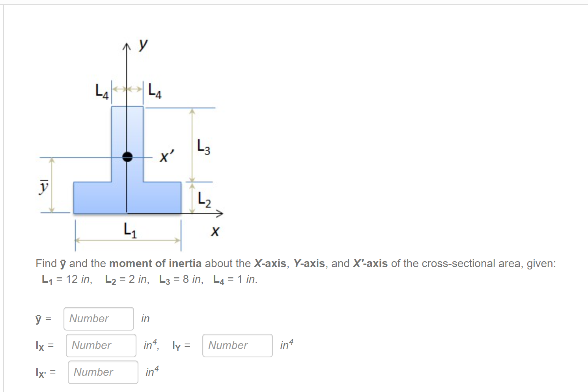
Task: Click the Ix Number input field
Action: click(x=101, y=345)
